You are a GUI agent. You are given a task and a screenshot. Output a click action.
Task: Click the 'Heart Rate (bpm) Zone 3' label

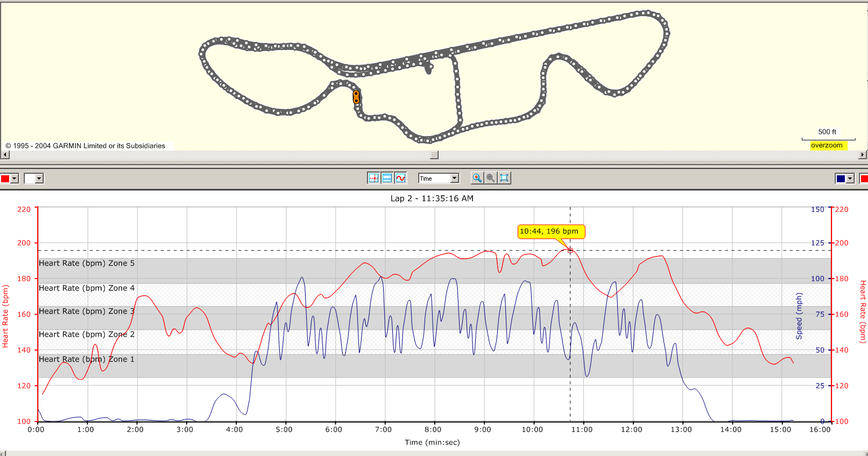tap(87, 311)
